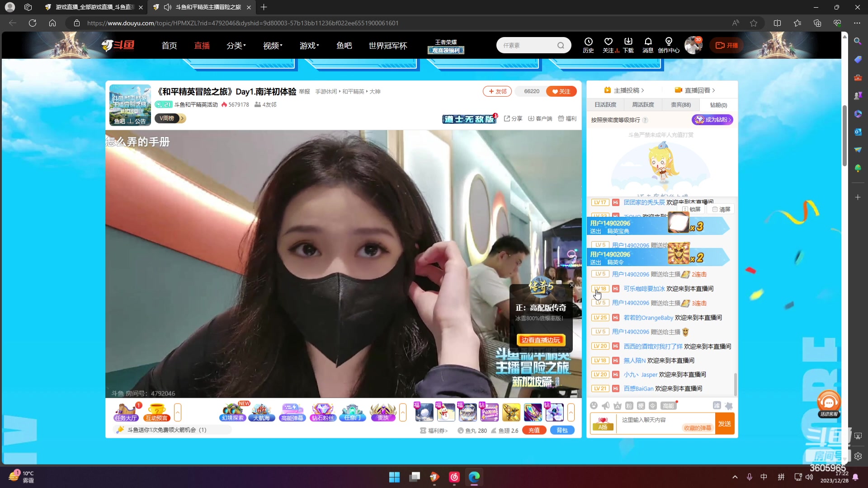Click the crown A chat style icon
Screen dimensions: 868x488
pyautogui.click(x=618, y=405)
